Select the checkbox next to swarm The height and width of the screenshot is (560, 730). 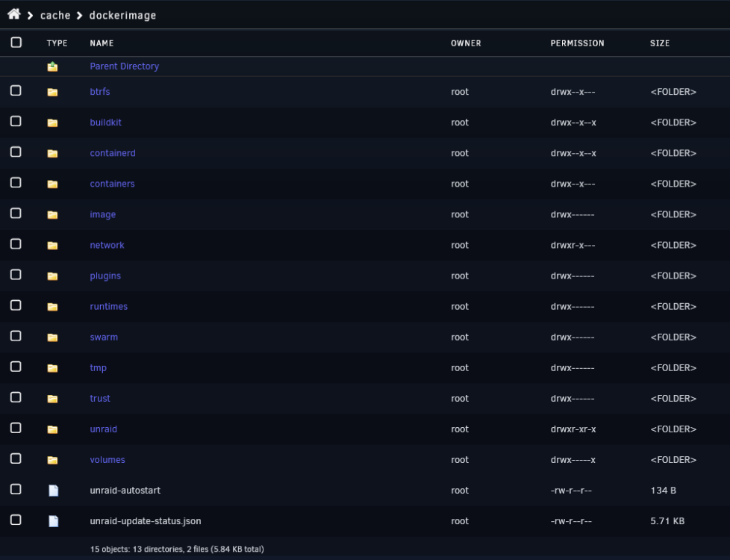(x=16, y=336)
